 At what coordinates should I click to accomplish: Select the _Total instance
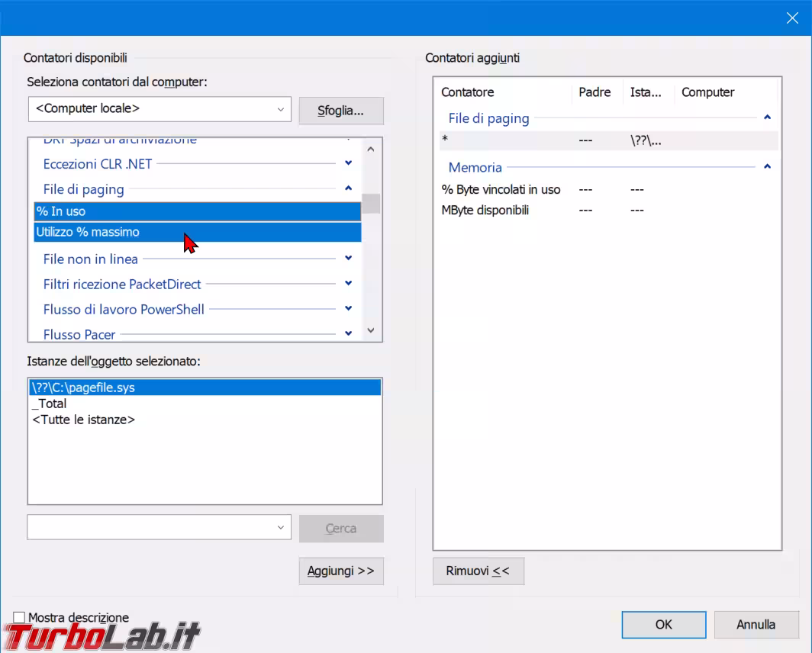[50, 404]
